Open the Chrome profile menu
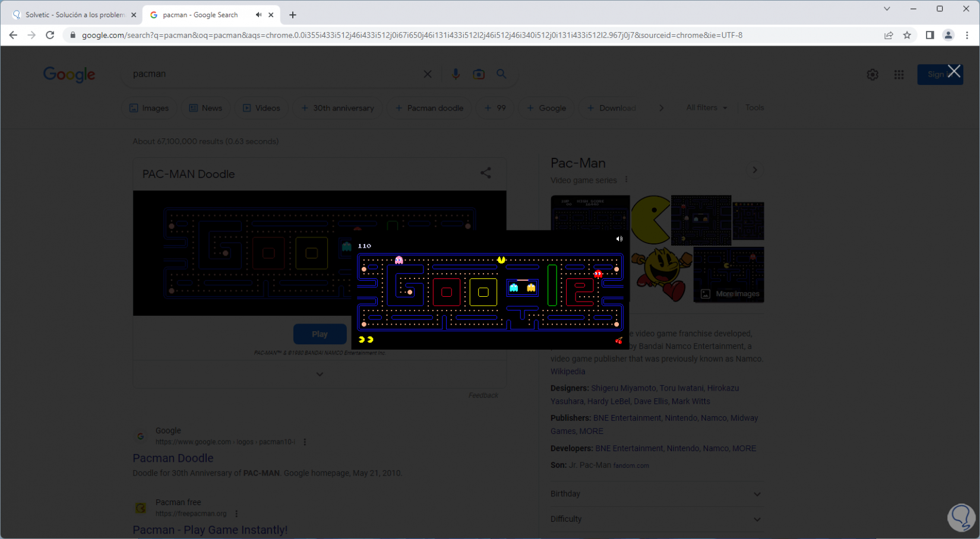 point(949,35)
